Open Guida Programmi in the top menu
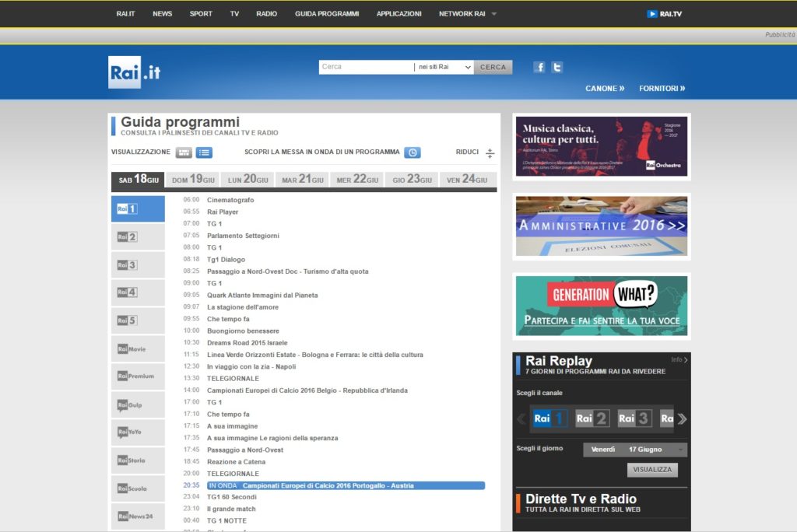The width and height of the screenshot is (797, 532). tap(327, 14)
